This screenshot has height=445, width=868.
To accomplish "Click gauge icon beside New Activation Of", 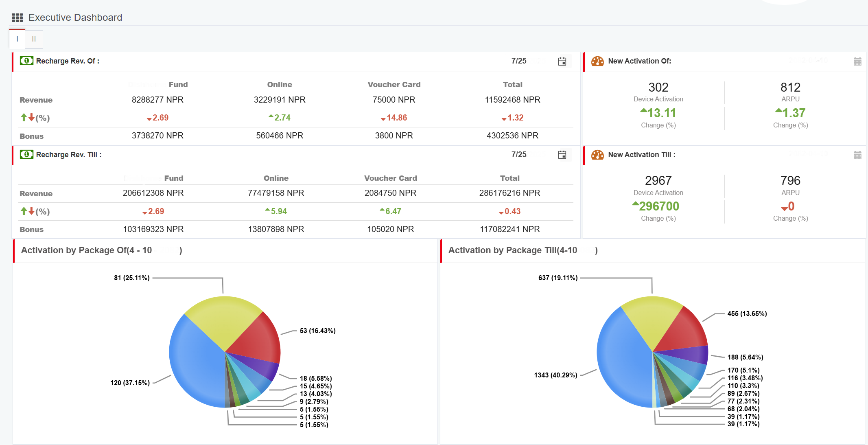I will click(597, 61).
